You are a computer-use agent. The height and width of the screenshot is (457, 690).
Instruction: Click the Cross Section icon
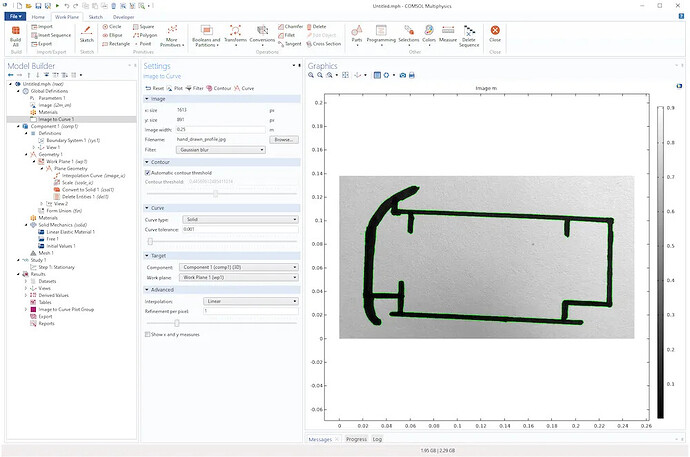click(x=324, y=44)
